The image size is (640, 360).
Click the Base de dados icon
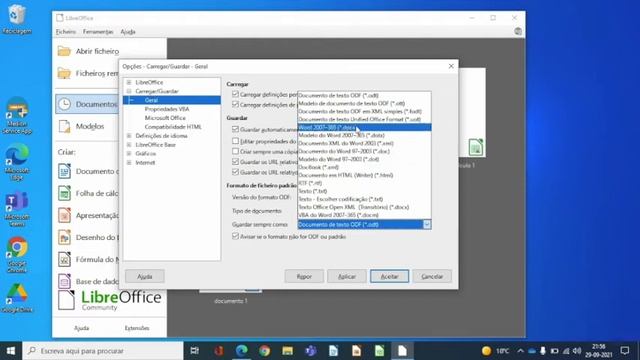click(64, 281)
